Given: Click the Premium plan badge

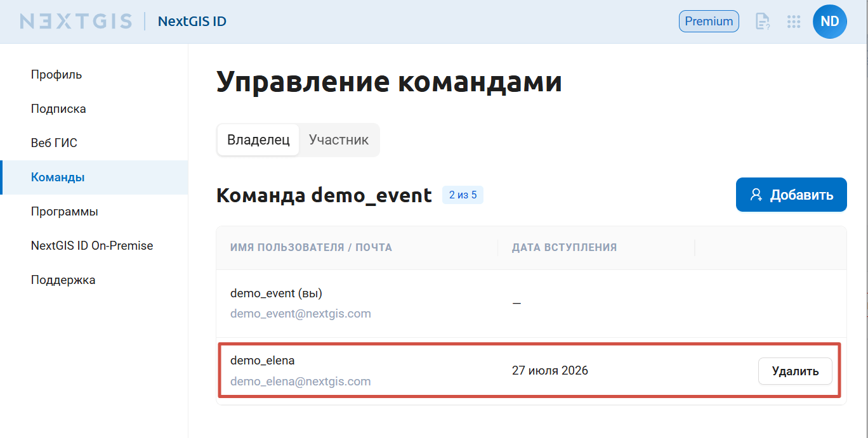Looking at the screenshot, I should (709, 22).
